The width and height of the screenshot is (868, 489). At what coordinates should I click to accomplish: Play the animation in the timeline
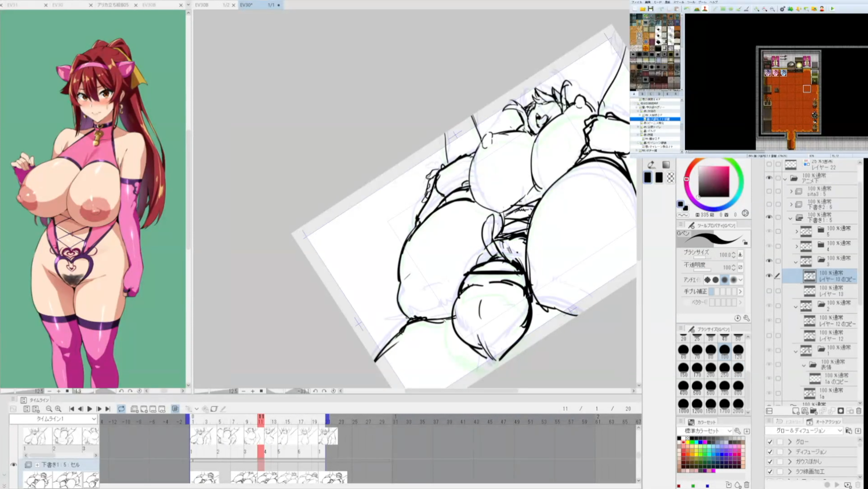(90, 409)
